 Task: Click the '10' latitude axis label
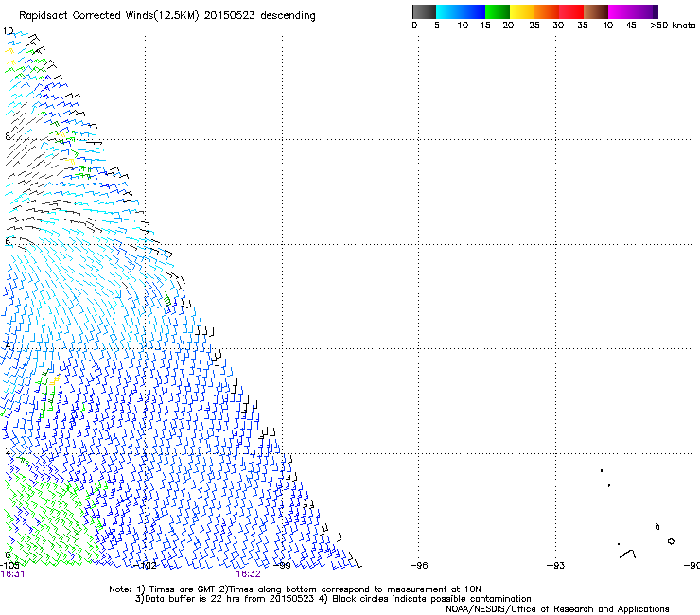8,31
